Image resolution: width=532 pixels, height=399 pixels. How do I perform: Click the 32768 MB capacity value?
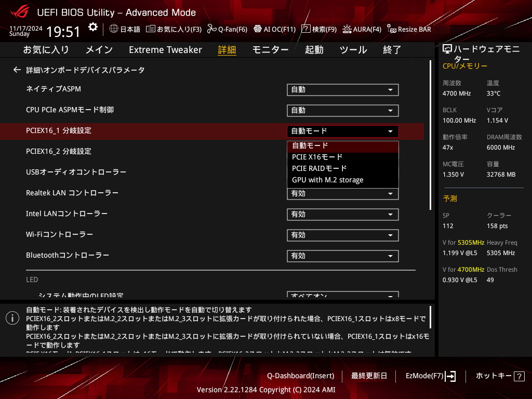pyautogui.click(x=501, y=175)
